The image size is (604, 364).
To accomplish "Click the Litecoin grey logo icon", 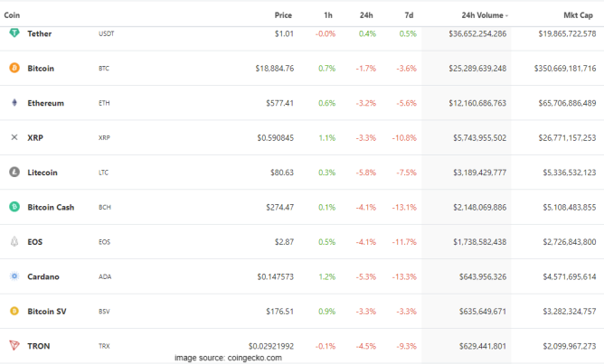I will [14, 172].
